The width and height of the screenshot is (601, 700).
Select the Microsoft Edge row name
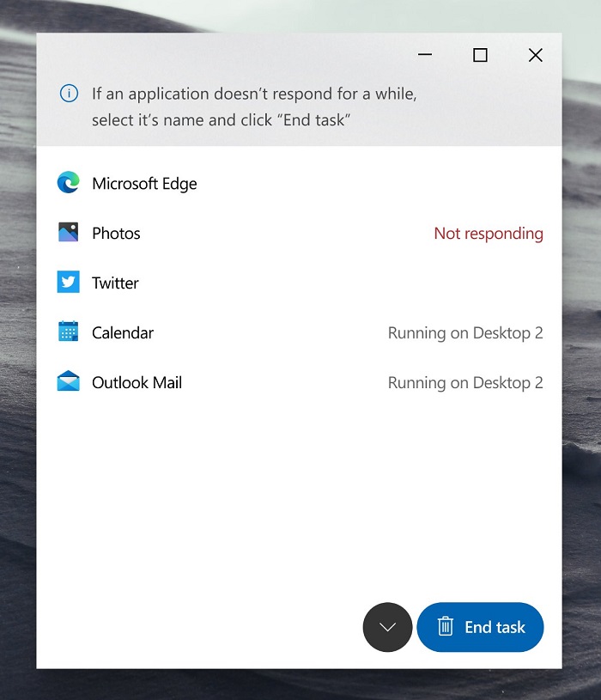(x=144, y=184)
